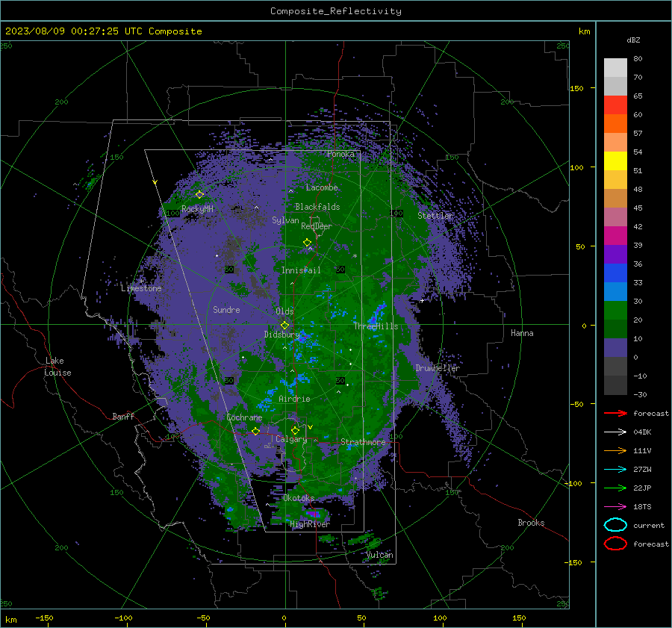Click the Airdrie city label
Screen dimensions: 672x628
294,399
